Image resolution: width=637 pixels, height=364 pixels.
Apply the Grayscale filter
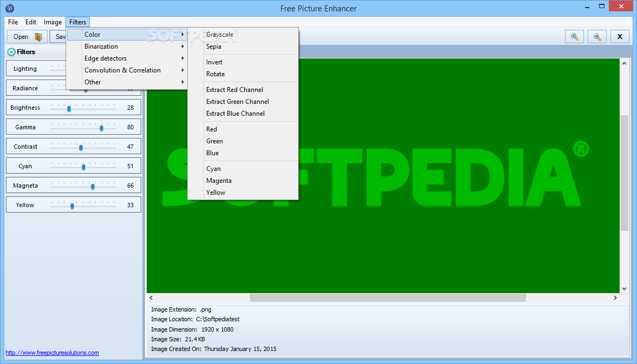point(243,35)
